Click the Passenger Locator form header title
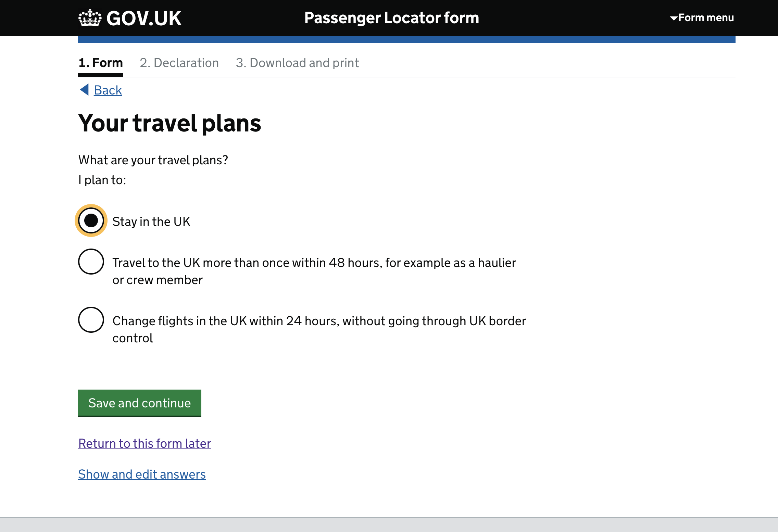 (392, 18)
